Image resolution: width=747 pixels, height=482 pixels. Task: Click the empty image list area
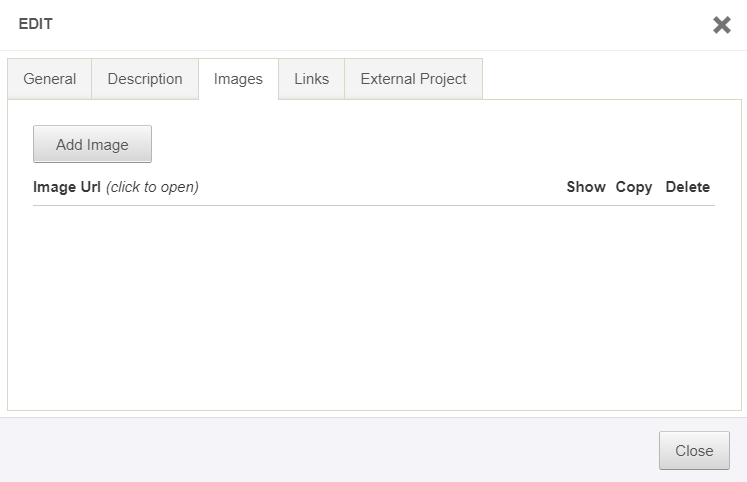[x=373, y=300]
